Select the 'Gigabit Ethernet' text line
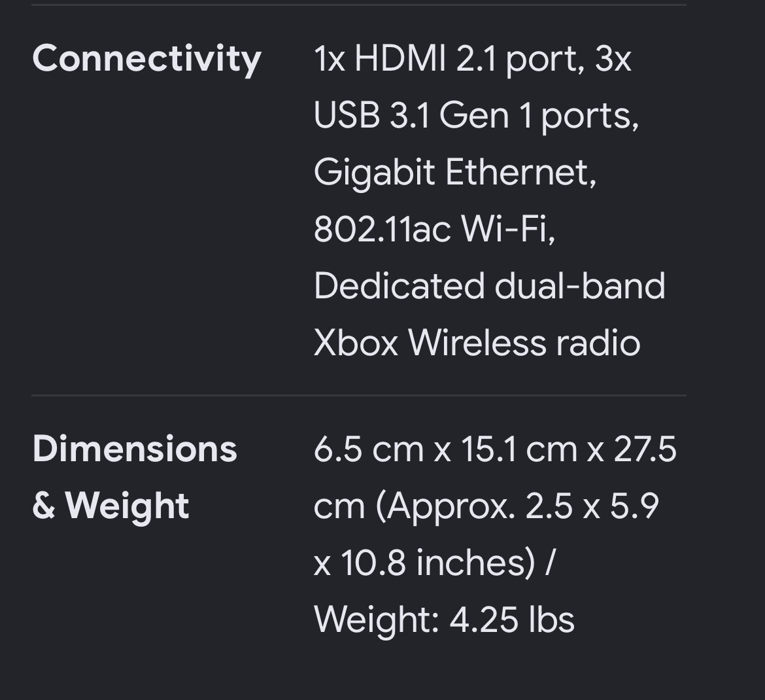 454,173
